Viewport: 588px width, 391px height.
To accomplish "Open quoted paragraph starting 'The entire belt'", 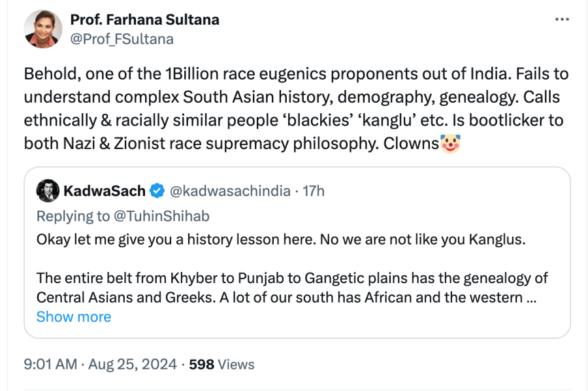I will point(292,279).
